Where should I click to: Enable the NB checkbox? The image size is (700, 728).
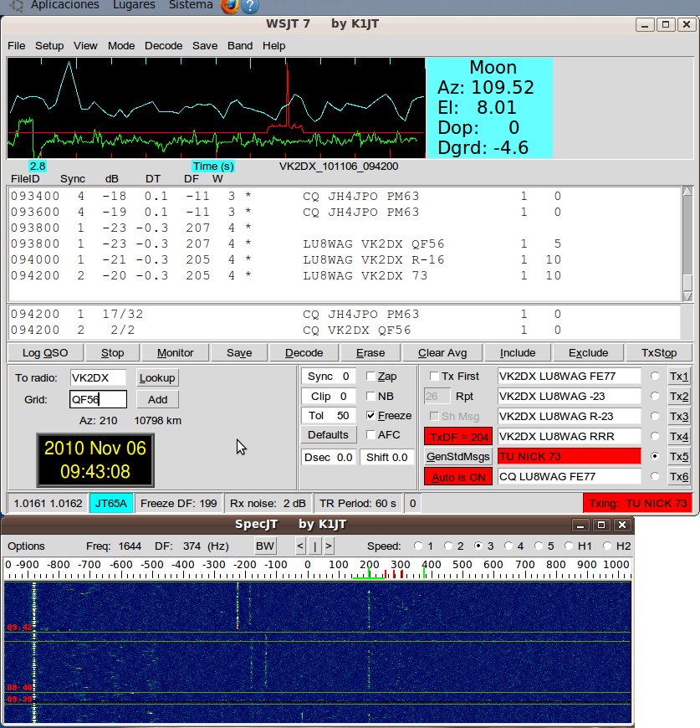click(370, 396)
